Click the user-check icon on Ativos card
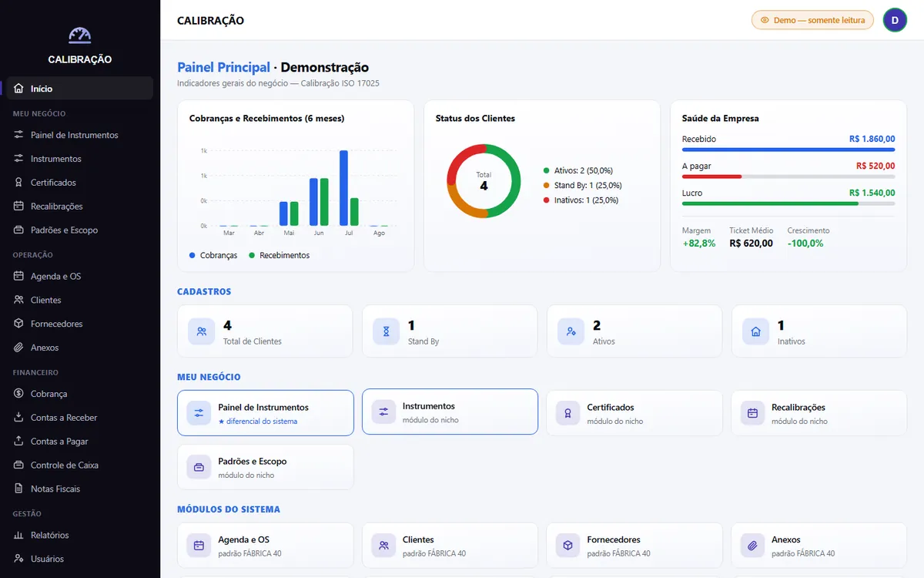Viewport: 924px width, 578px height. pyautogui.click(x=571, y=331)
